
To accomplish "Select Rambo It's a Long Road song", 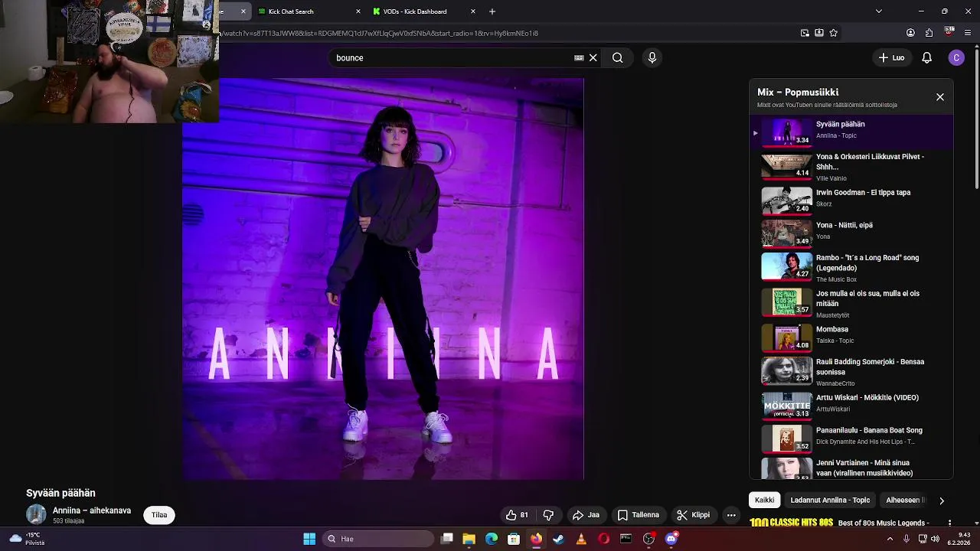I will (851, 266).
